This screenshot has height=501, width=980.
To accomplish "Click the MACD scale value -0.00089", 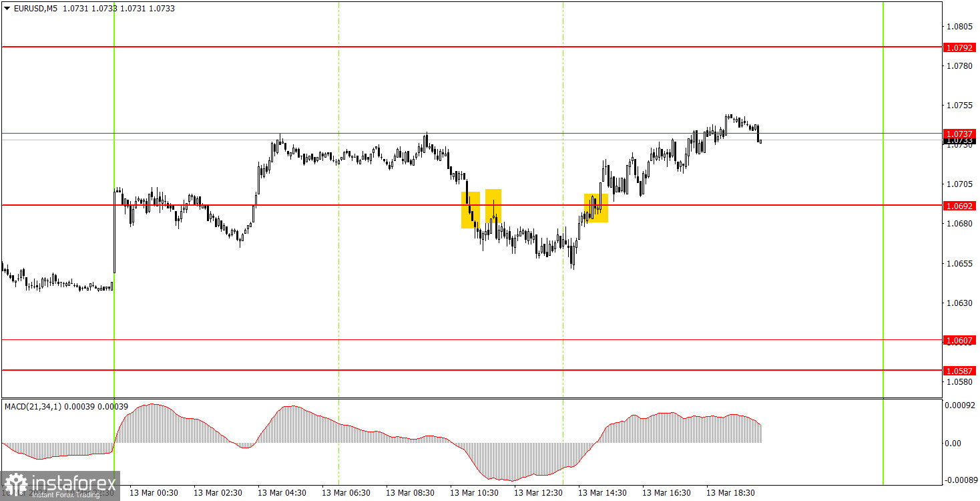I will [961, 480].
